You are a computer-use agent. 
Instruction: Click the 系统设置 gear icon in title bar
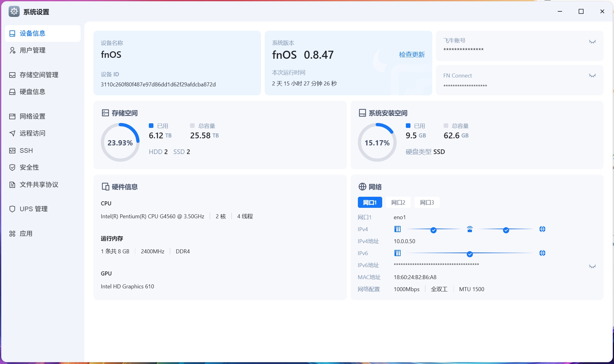tap(14, 12)
